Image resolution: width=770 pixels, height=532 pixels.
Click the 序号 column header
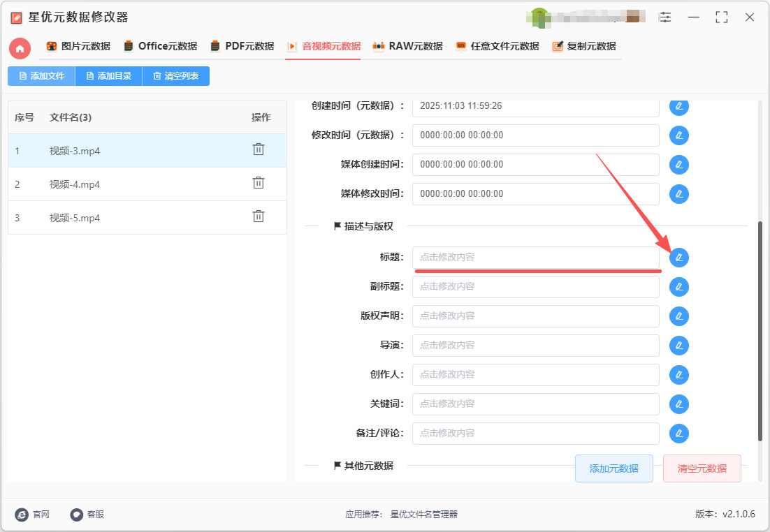(24, 117)
